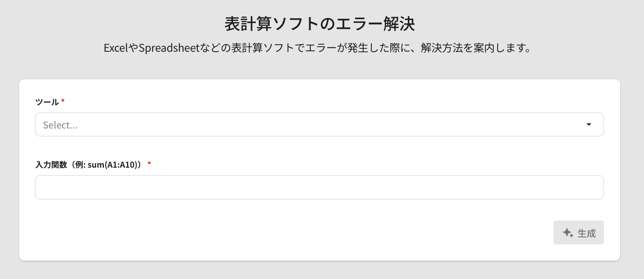Viewport: 644px width, 279px height.
Task: Click the 生成 text on the generate button
Action: point(586,233)
